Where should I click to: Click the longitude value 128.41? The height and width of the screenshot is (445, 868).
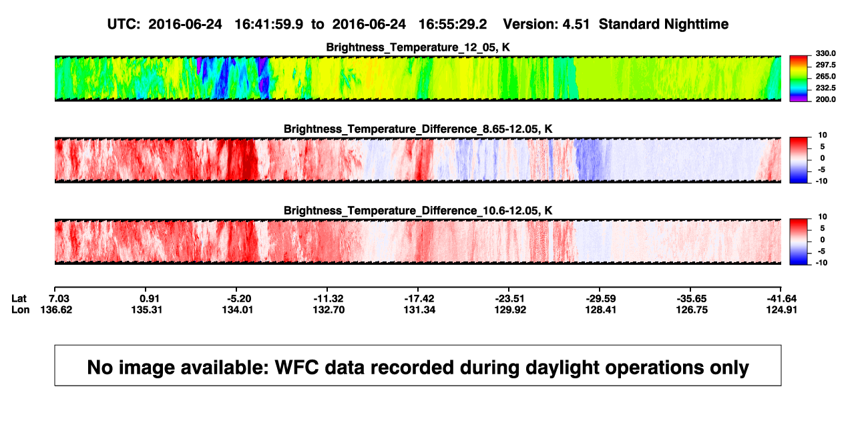tap(600, 310)
